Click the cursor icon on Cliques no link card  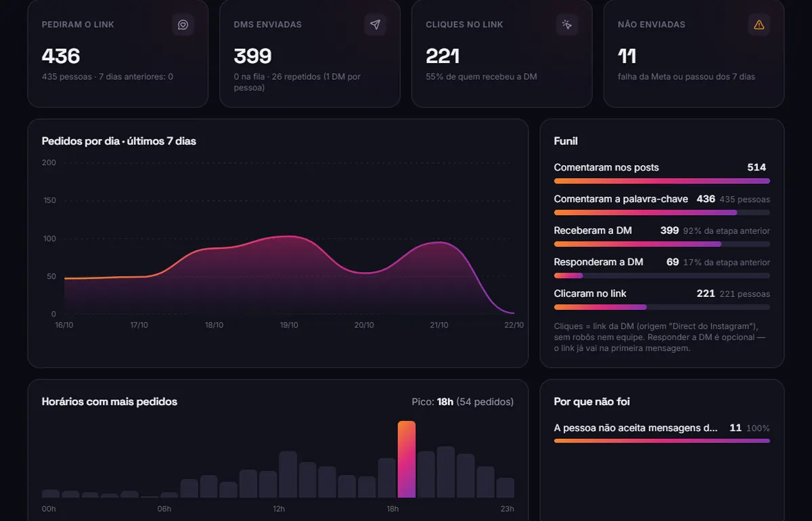pos(567,25)
